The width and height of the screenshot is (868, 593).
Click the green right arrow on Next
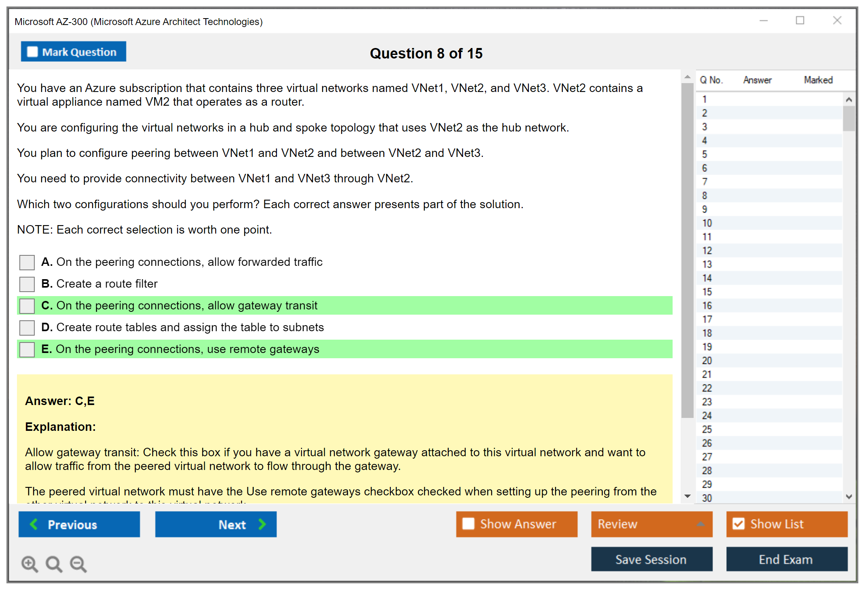[262, 524]
